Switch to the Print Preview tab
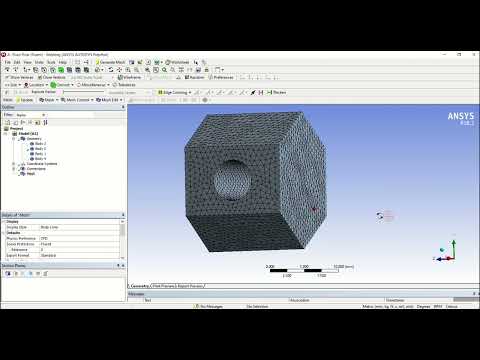The height and width of the screenshot is (360, 480). pyautogui.click(x=164, y=286)
